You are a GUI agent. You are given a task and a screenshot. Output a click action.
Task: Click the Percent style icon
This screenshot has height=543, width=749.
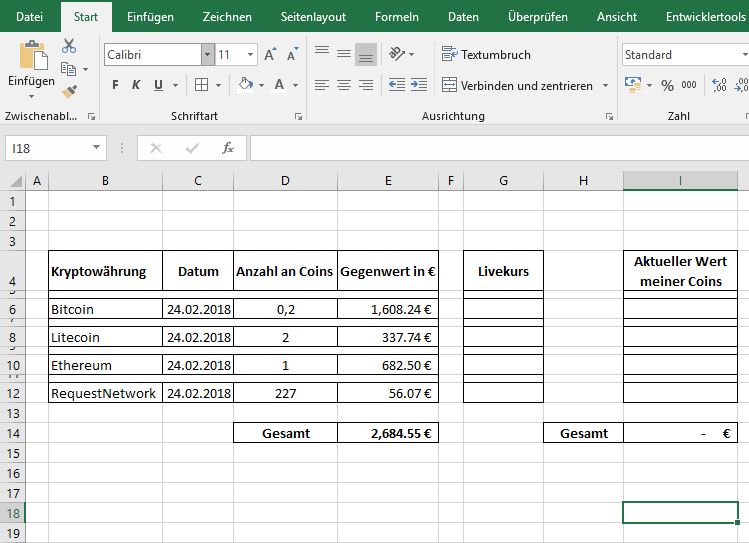[666, 86]
